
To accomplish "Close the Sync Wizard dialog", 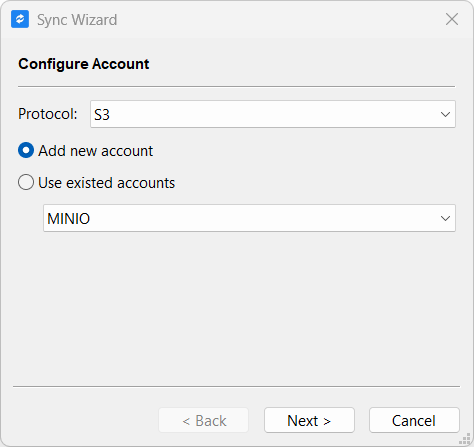I will click(x=452, y=19).
